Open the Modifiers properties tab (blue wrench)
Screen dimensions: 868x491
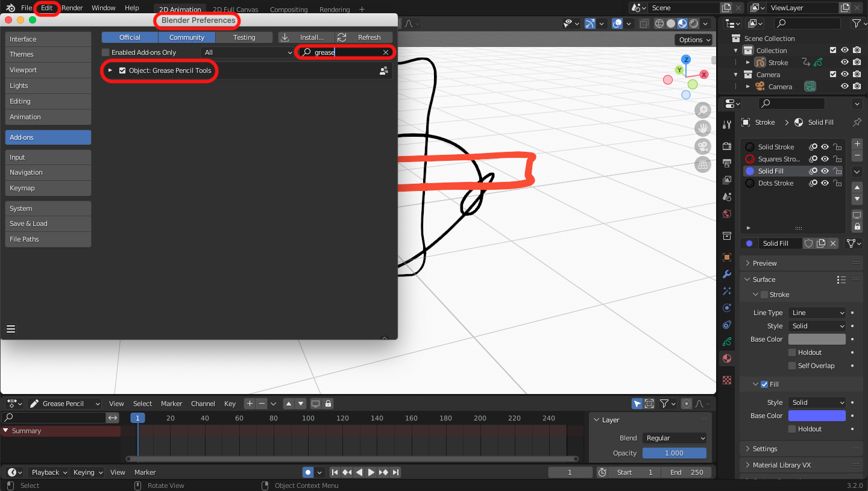(x=727, y=274)
